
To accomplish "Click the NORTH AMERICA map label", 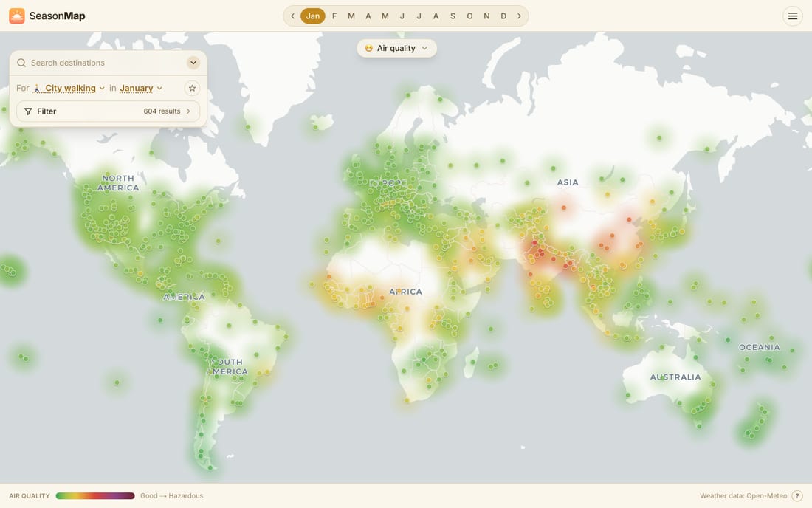I will [118, 183].
